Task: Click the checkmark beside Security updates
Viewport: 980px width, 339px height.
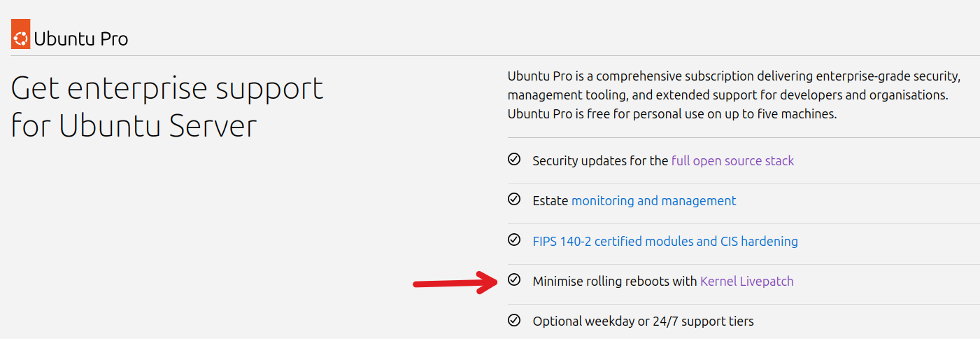Action: [x=514, y=160]
